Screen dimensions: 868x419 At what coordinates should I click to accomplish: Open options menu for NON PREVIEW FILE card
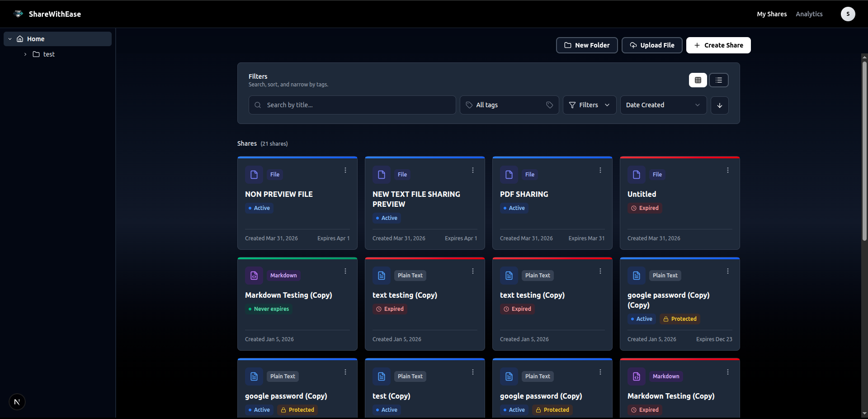pos(345,170)
